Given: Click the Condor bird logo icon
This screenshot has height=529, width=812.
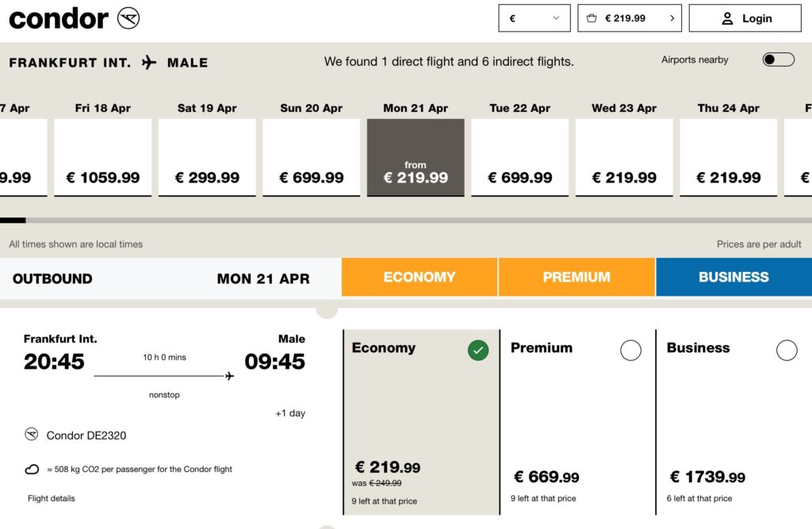Looking at the screenshot, I should click(x=128, y=18).
